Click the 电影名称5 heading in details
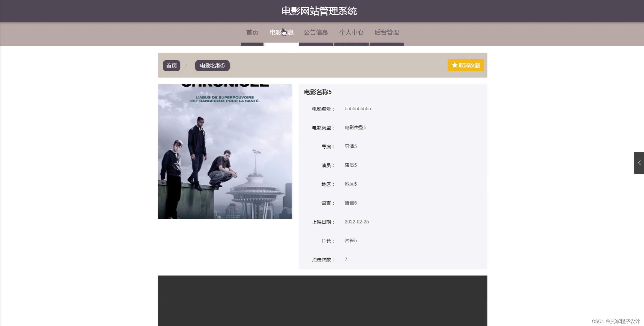 coord(318,92)
